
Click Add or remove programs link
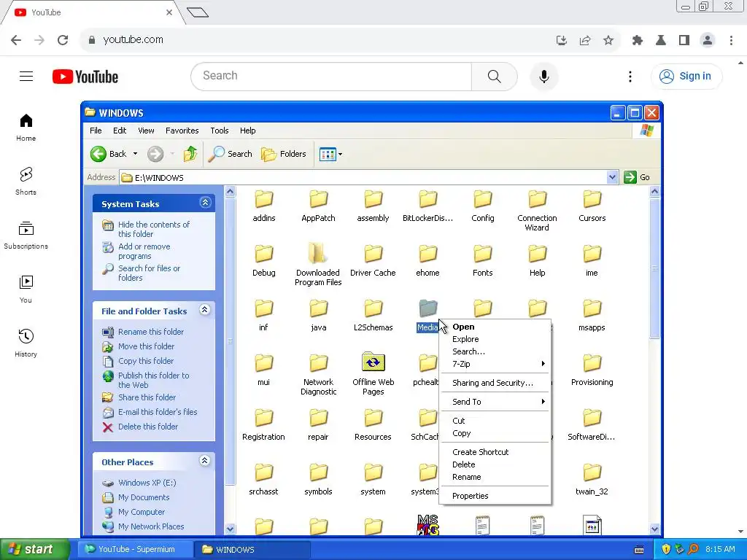[x=144, y=251]
